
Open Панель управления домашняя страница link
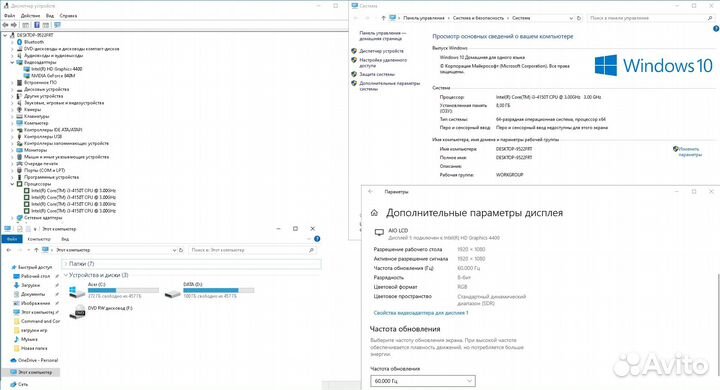(382, 36)
